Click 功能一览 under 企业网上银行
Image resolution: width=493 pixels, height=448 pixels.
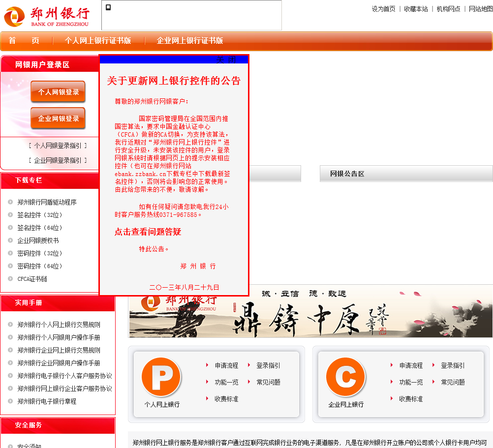[411, 382]
